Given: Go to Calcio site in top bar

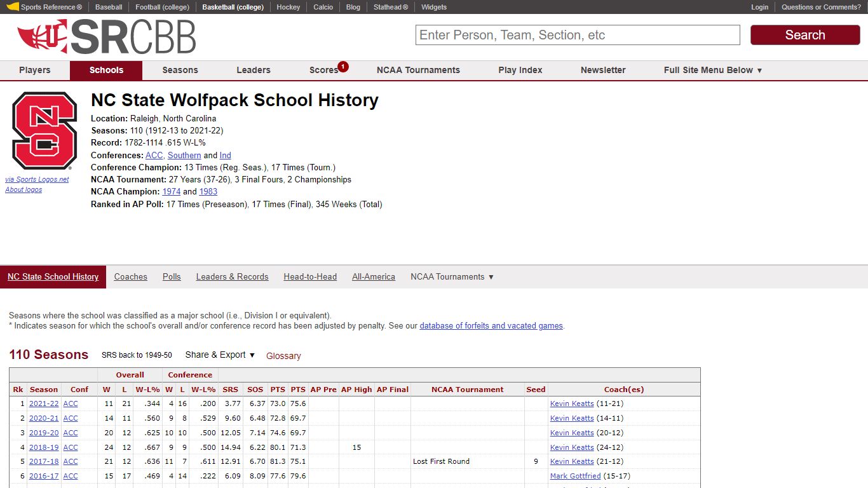Looking at the screenshot, I should click(x=323, y=7).
